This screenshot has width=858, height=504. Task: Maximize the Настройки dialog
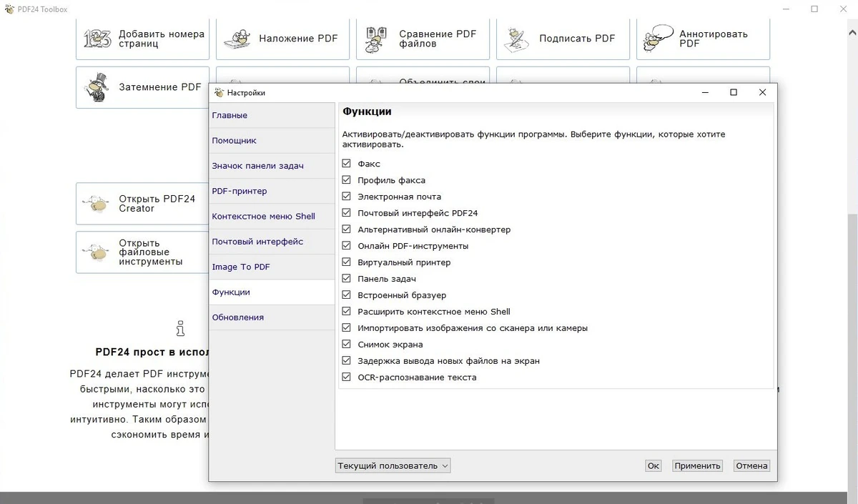734,92
